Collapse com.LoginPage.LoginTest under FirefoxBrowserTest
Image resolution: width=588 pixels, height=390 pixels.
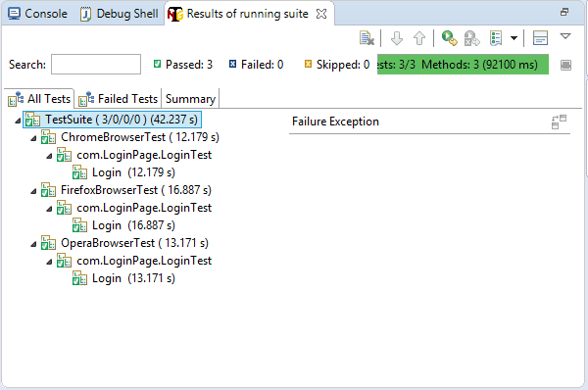click(x=49, y=209)
